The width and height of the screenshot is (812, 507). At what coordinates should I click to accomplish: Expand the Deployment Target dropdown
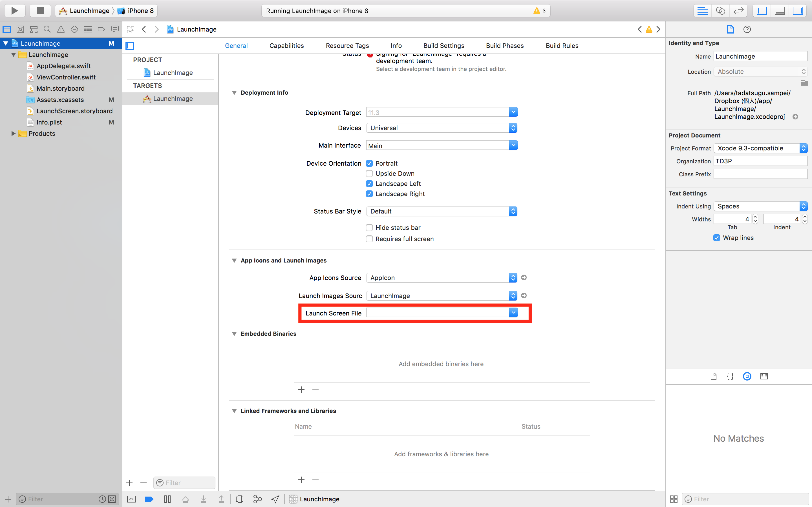coord(513,112)
